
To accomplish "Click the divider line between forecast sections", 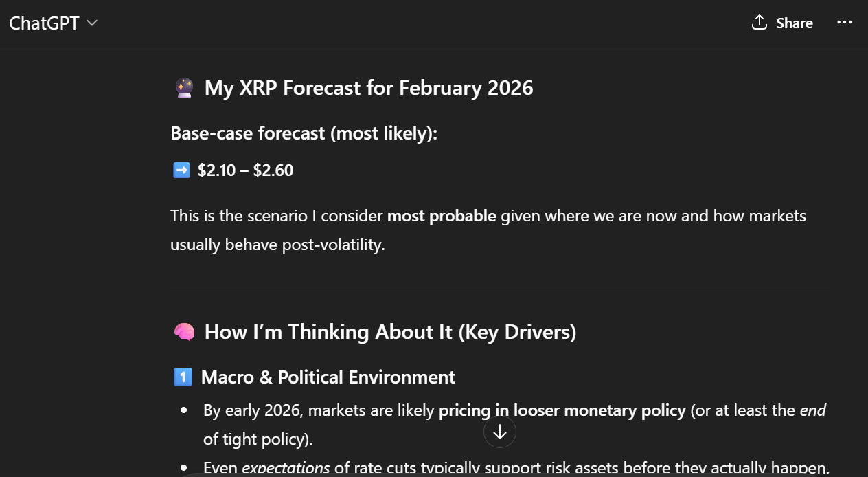I will 499,287.
